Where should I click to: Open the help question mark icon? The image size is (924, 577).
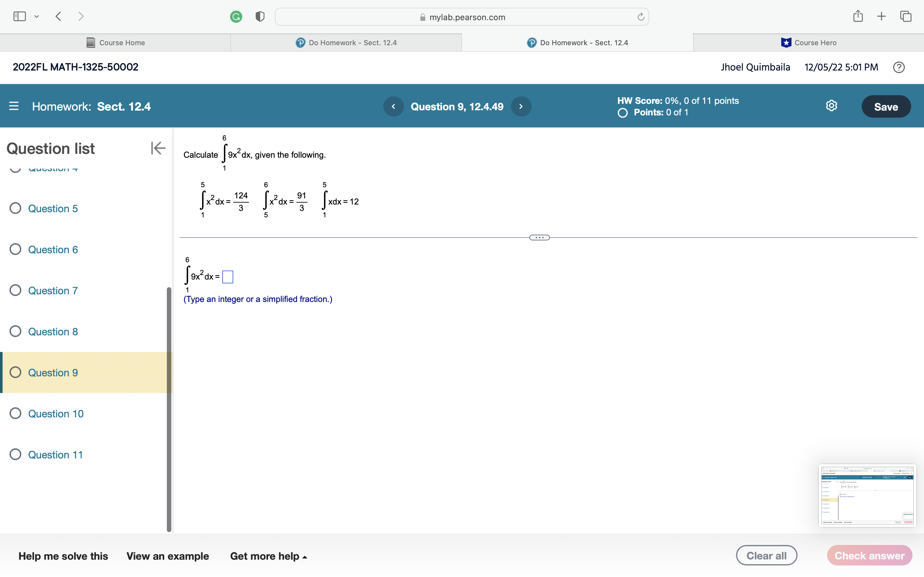click(x=898, y=68)
